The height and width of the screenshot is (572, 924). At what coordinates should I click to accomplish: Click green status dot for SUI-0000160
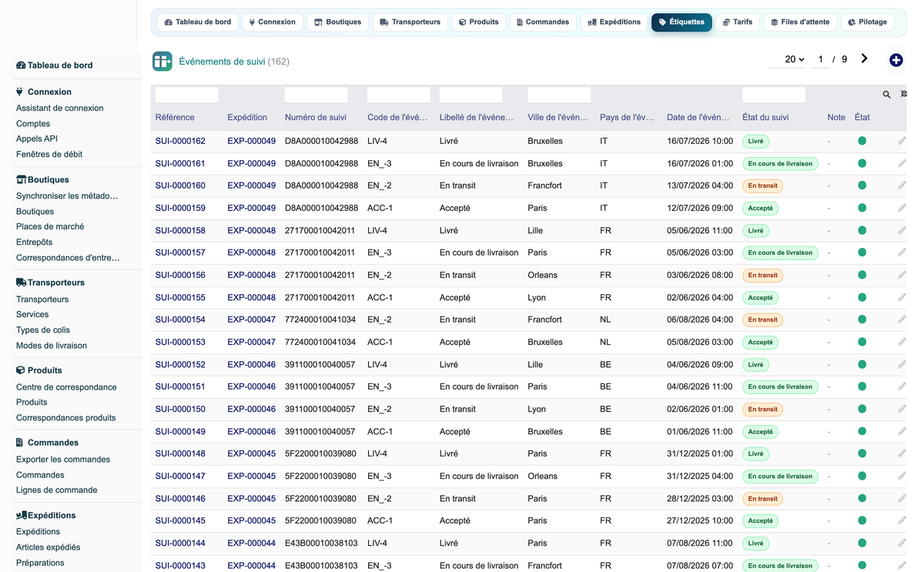pos(862,186)
